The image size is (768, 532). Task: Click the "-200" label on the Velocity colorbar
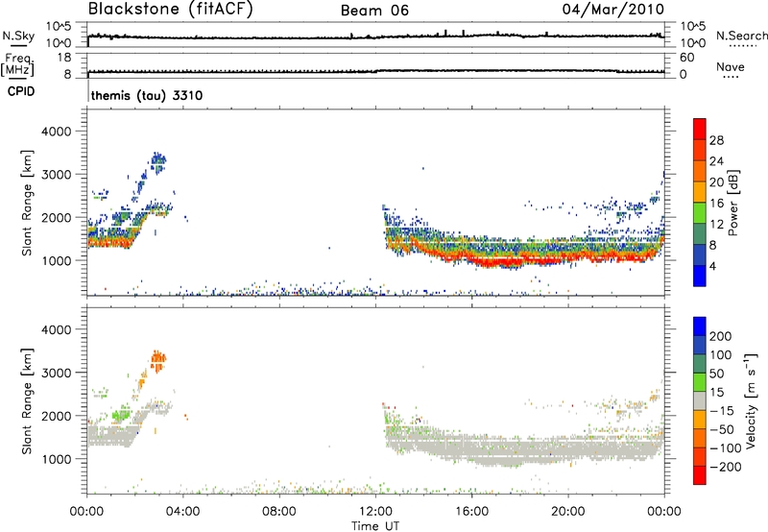point(726,467)
